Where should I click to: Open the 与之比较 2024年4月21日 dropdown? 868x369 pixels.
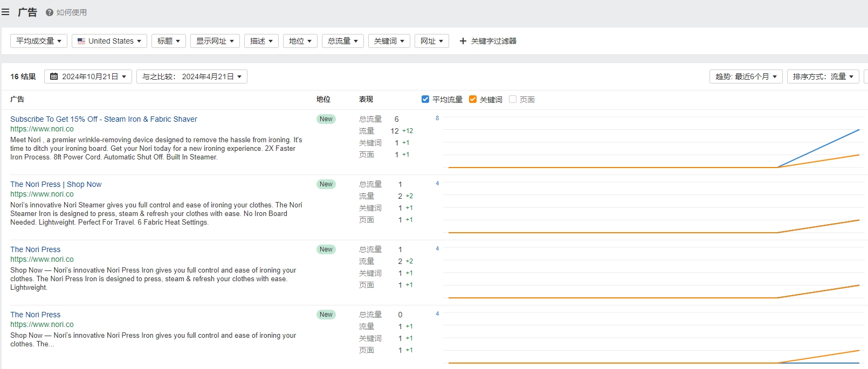pyautogui.click(x=192, y=76)
